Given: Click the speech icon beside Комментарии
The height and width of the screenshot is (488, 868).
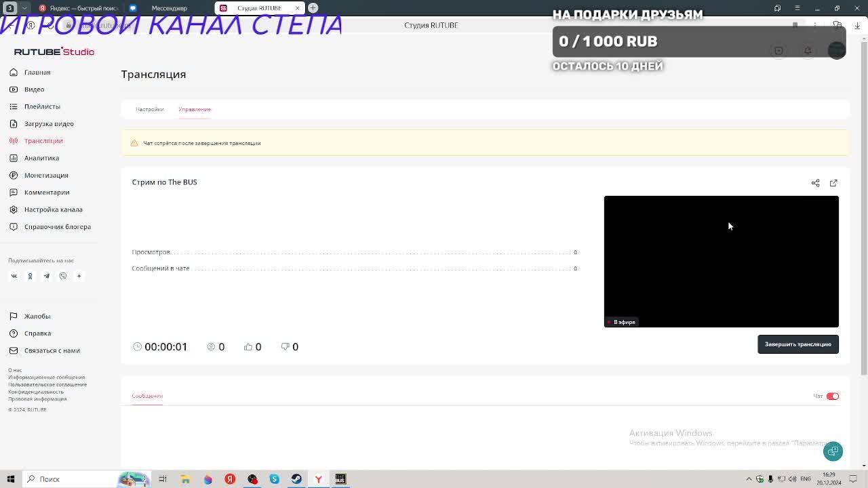Looking at the screenshot, I should tap(14, 192).
